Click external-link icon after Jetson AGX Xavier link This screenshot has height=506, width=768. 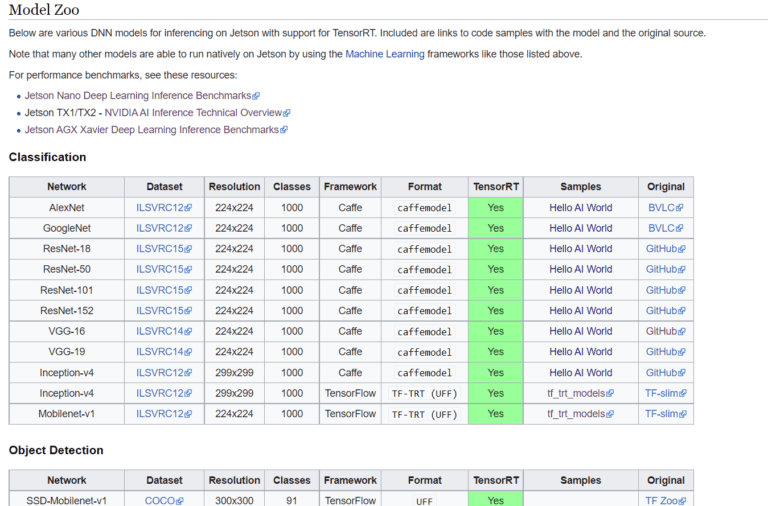tap(284, 131)
